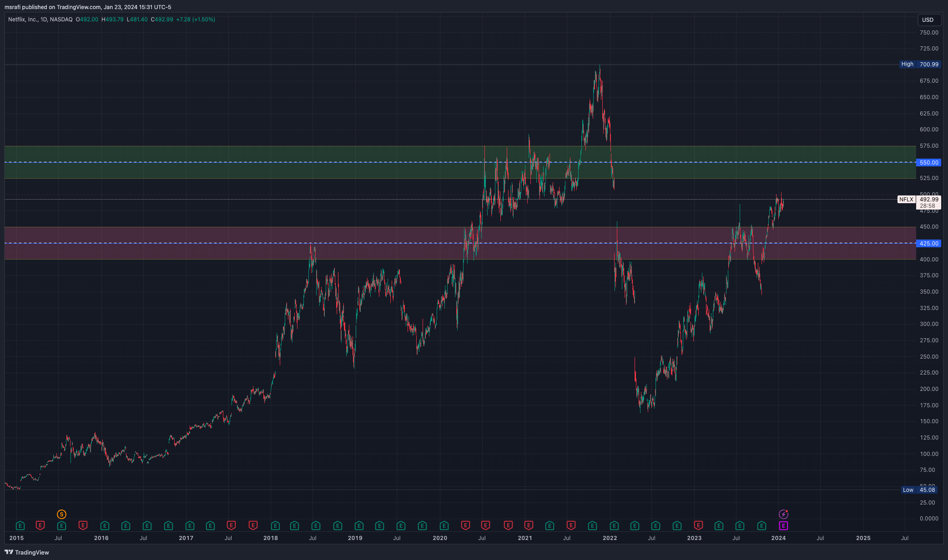Click the msrafi published header text
The height and width of the screenshot is (560, 948).
click(88, 7)
